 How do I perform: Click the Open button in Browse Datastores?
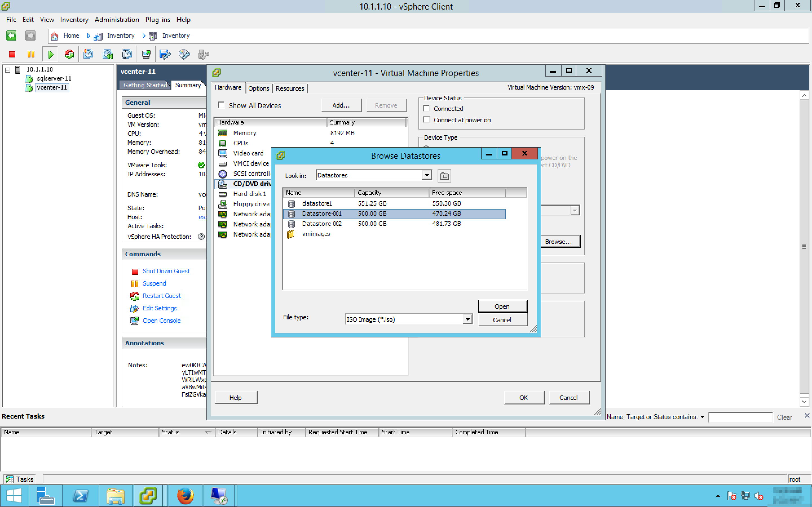[502, 306]
